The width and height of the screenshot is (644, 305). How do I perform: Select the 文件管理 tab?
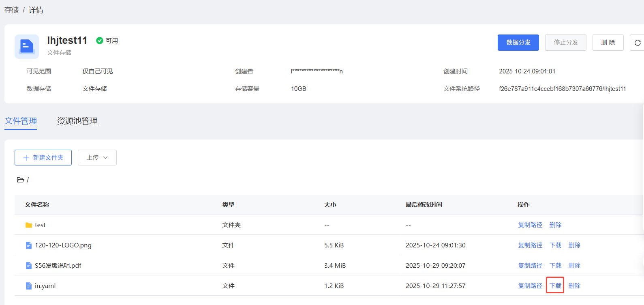21,121
